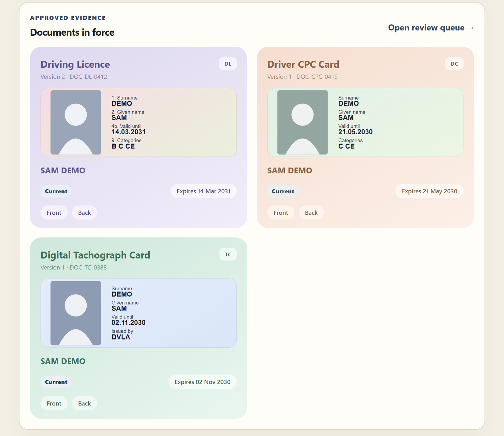
Task: Show Front of Driver CPC Card
Action: tap(281, 213)
